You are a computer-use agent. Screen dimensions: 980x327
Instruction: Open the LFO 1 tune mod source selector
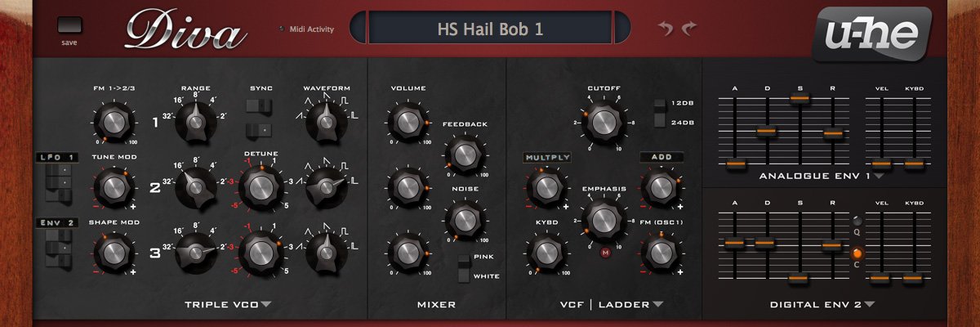[56, 157]
